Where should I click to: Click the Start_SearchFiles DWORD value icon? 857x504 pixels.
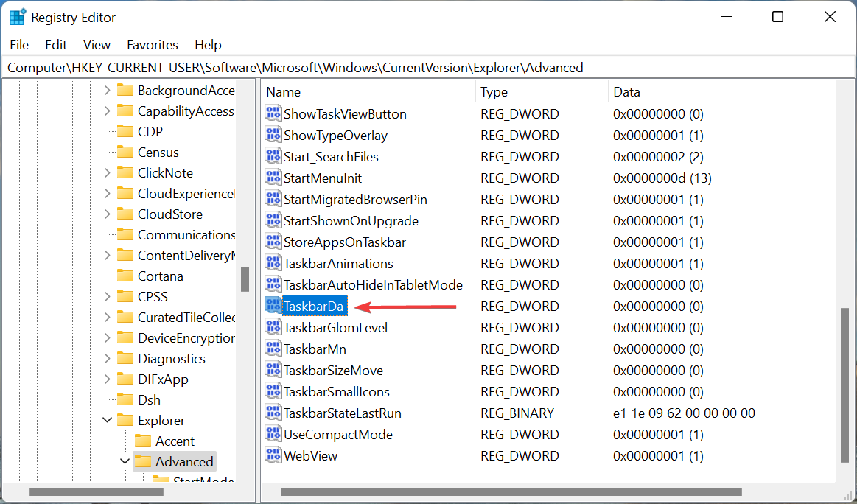(273, 155)
